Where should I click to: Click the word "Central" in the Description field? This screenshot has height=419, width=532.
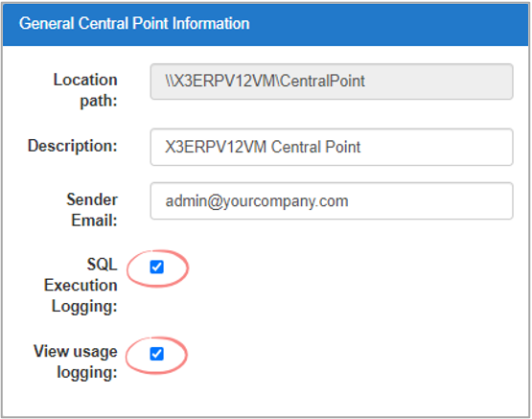pyautogui.click(x=295, y=147)
